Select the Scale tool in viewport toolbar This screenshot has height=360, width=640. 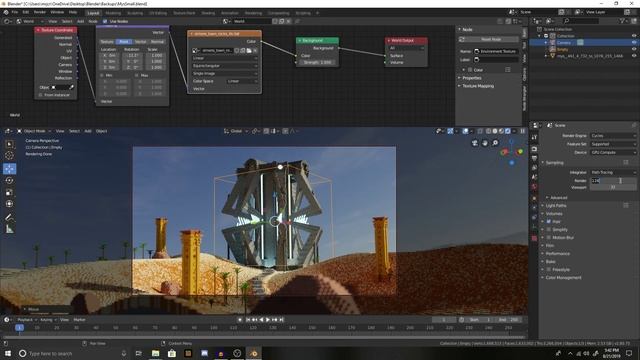click(9, 192)
